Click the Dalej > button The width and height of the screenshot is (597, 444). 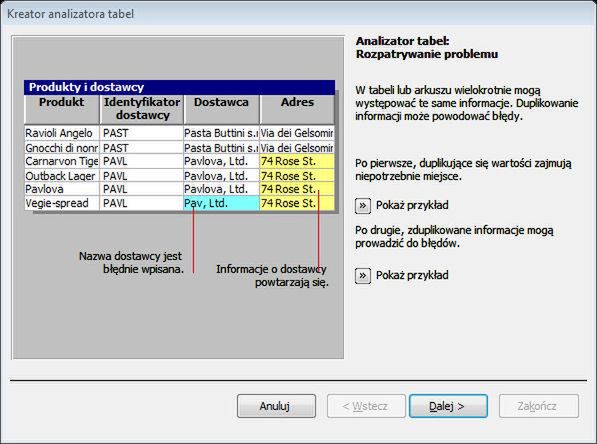449,406
